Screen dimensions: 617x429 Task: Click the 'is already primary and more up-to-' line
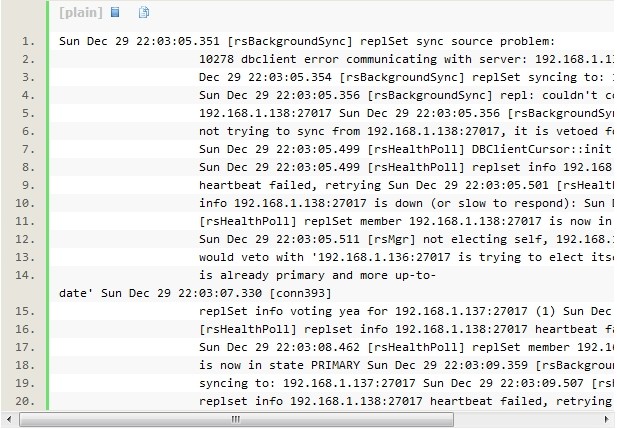click(317, 276)
